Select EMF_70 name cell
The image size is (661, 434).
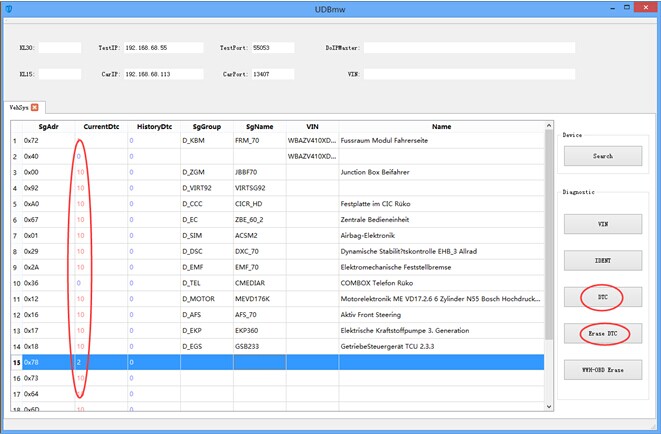pyautogui.click(x=260, y=267)
